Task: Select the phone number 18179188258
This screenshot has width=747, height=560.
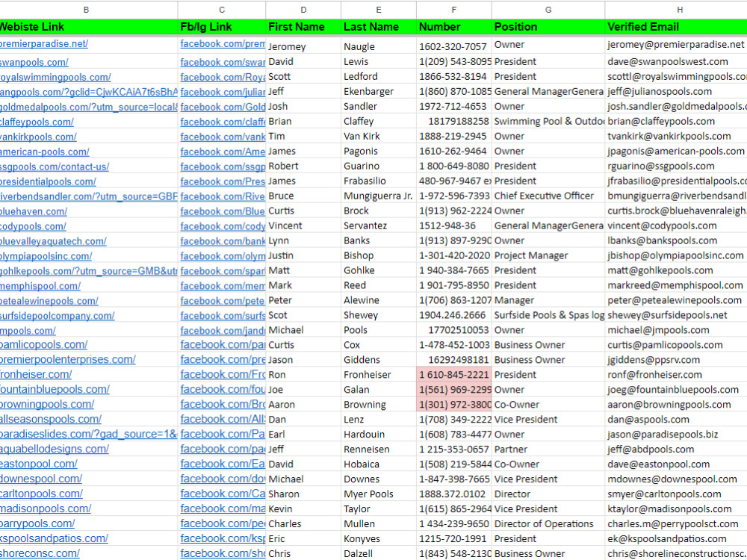Action: click(x=454, y=122)
